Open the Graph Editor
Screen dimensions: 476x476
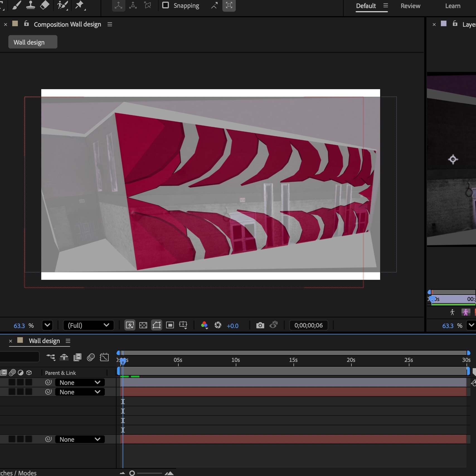coord(104,357)
